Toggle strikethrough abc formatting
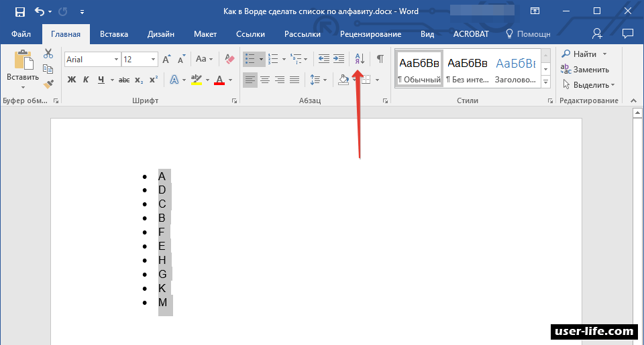The height and width of the screenshot is (345, 644). 123,80
